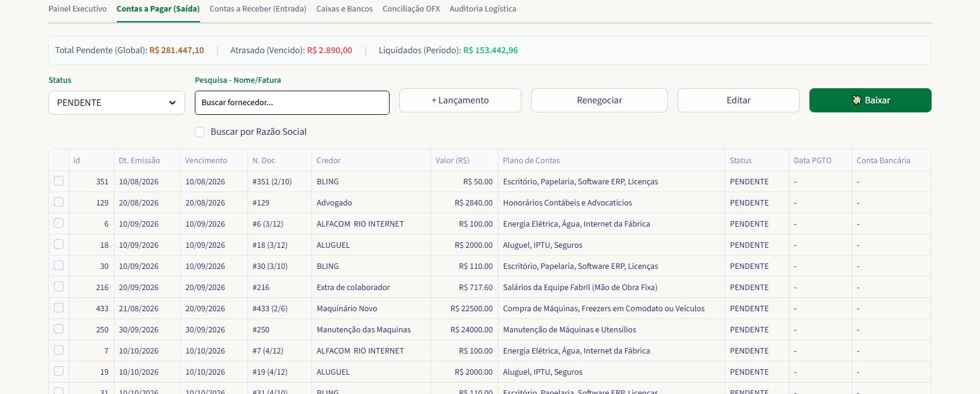Mark checkbox for row id 250
Image resolution: width=980 pixels, height=394 pixels.
pos(59,329)
